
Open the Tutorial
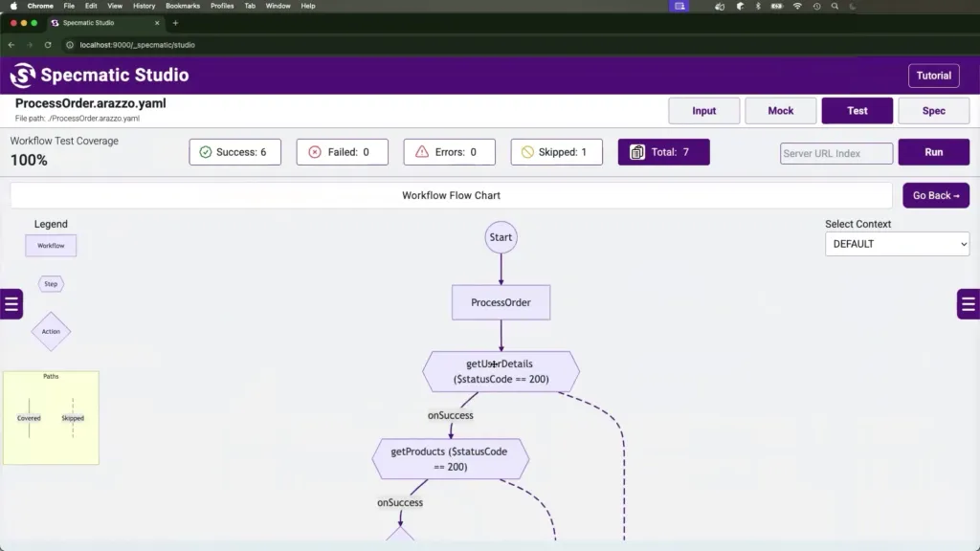coord(933,76)
